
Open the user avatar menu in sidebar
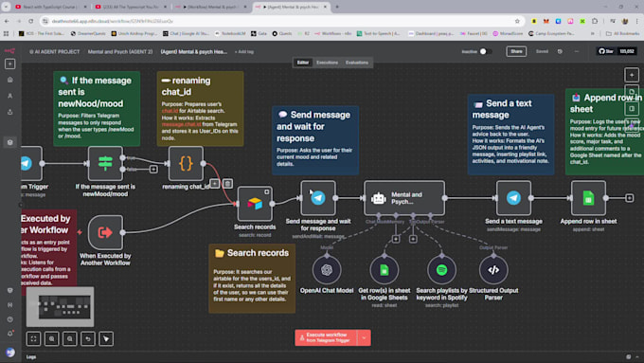click(x=10, y=353)
